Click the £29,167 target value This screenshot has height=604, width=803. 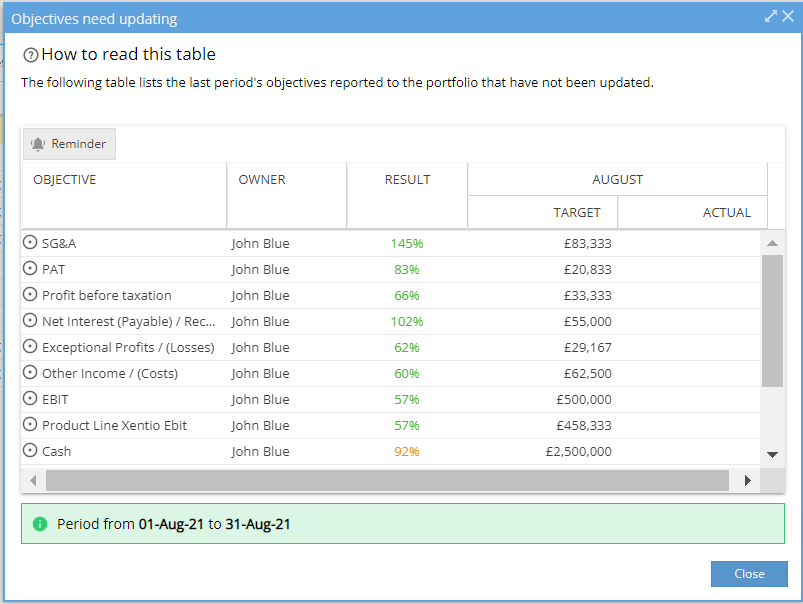pyautogui.click(x=588, y=348)
